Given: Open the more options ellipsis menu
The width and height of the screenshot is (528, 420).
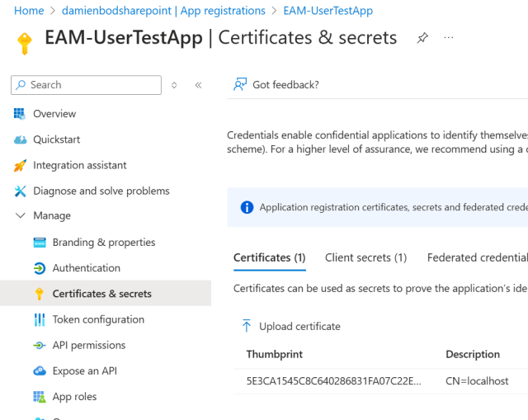Looking at the screenshot, I should click(x=449, y=37).
